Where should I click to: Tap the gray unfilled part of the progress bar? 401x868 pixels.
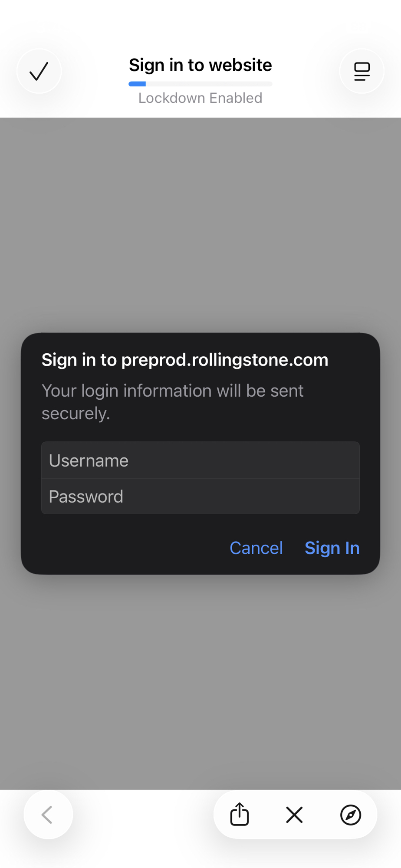[x=208, y=84]
